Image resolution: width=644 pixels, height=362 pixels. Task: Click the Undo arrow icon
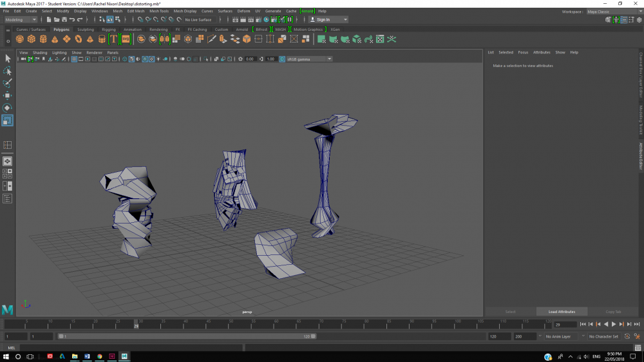tap(71, 20)
